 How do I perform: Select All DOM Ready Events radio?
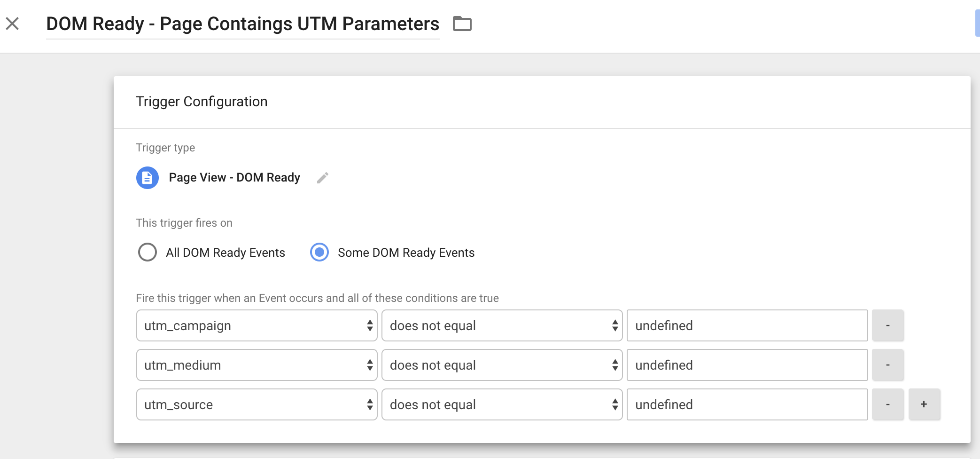148,252
